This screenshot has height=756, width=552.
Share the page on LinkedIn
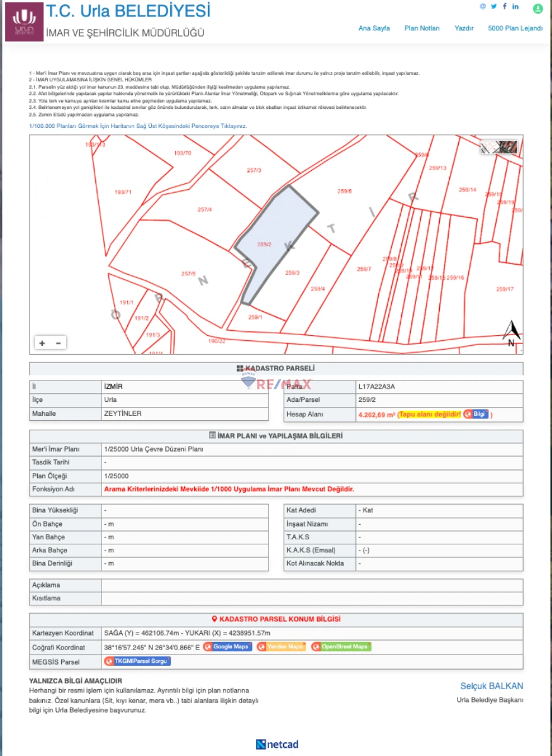(x=515, y=6)
